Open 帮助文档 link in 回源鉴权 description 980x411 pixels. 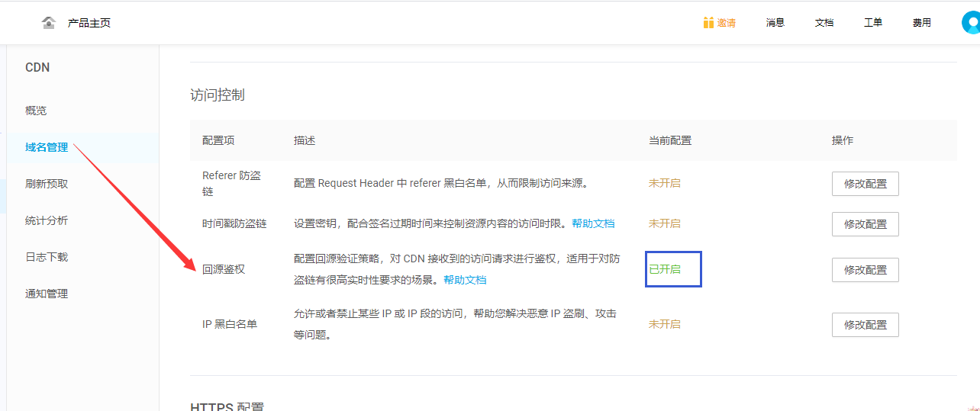[465, 280]
